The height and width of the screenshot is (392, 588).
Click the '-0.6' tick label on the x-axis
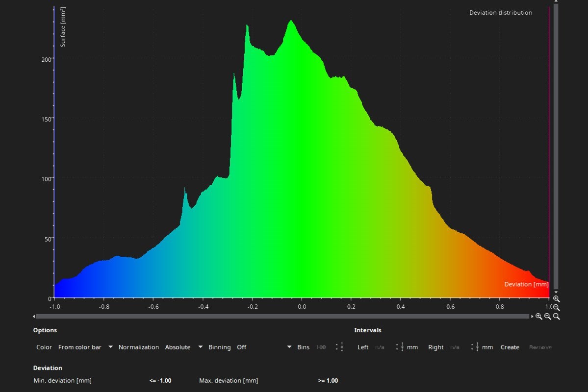pos(153,307)
